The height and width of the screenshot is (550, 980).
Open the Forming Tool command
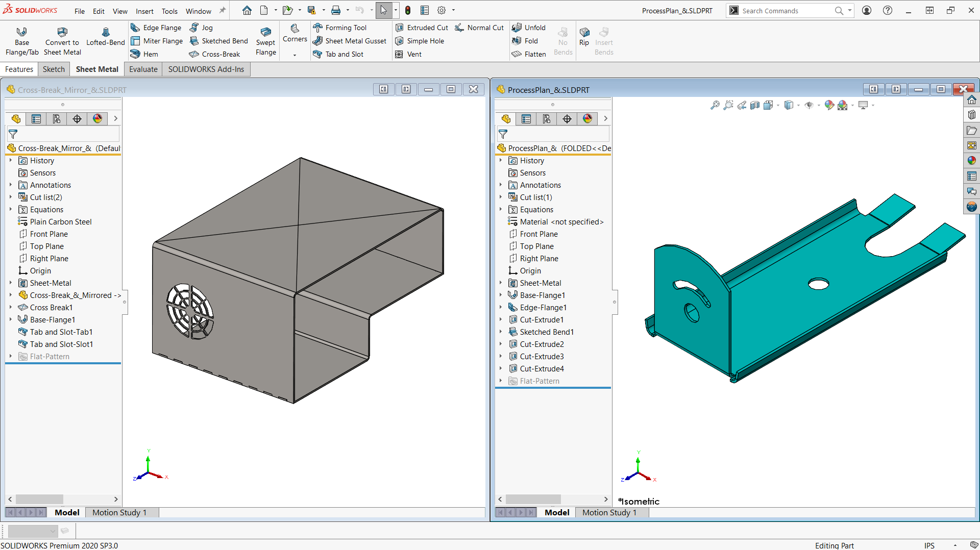coord(340,28)
